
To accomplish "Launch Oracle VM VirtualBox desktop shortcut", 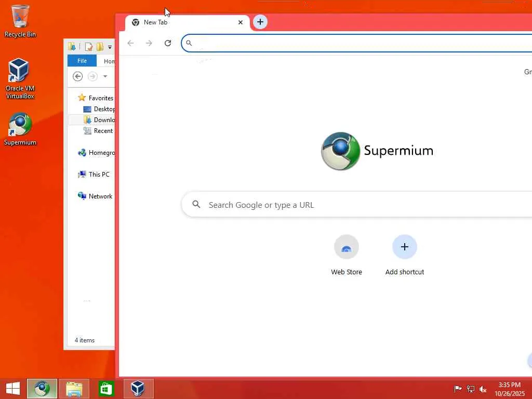I will coord(20,78).
